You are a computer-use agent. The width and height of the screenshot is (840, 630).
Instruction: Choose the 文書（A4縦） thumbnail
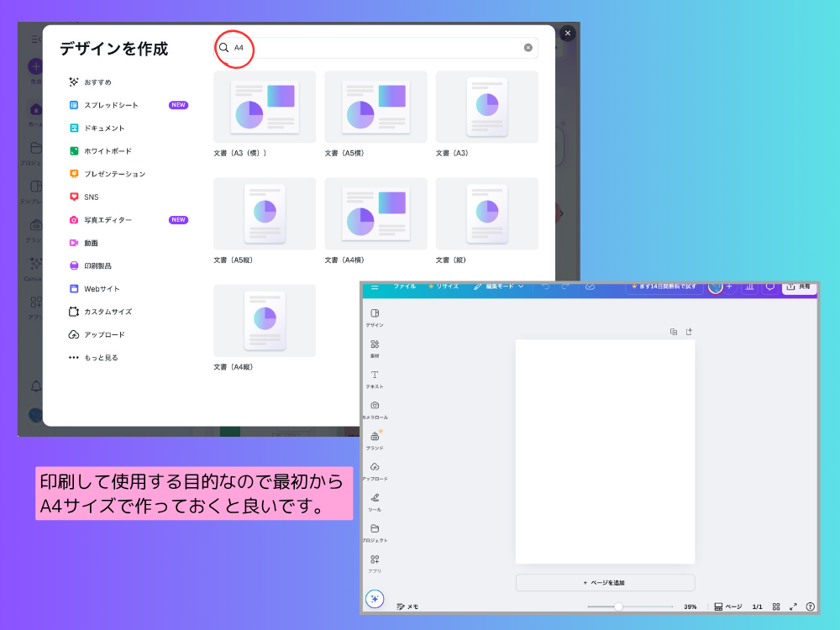coord(265,320)
